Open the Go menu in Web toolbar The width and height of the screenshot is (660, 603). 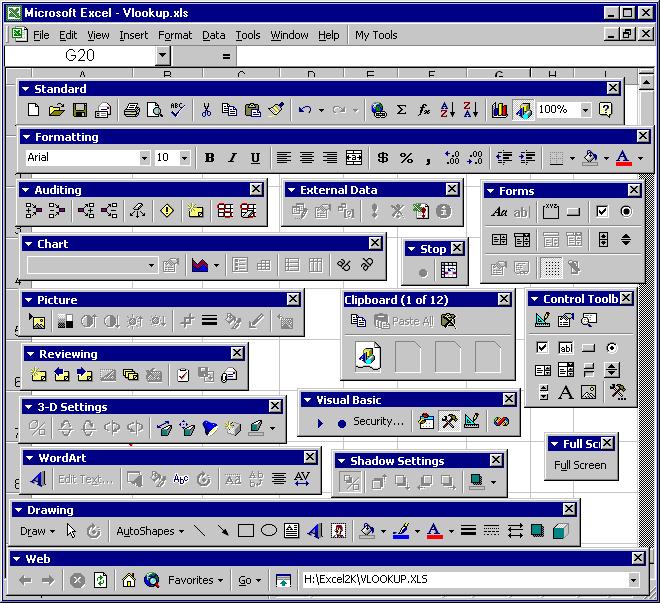point(249,581)
